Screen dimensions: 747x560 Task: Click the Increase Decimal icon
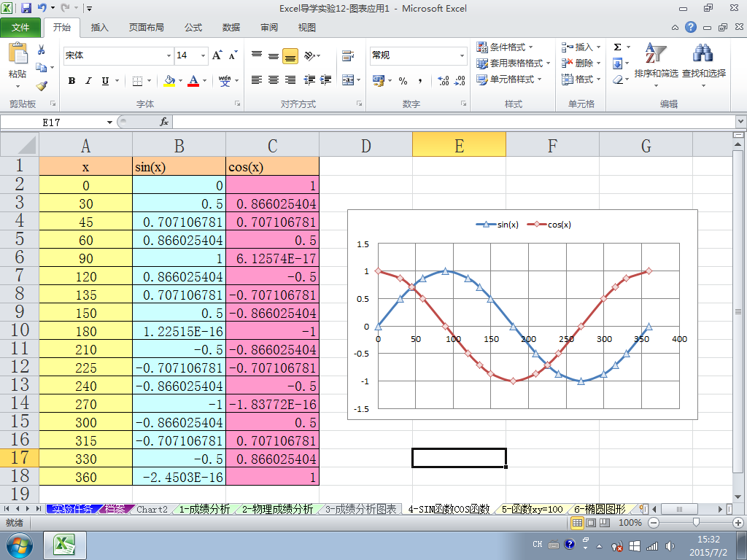coord(443,80)
